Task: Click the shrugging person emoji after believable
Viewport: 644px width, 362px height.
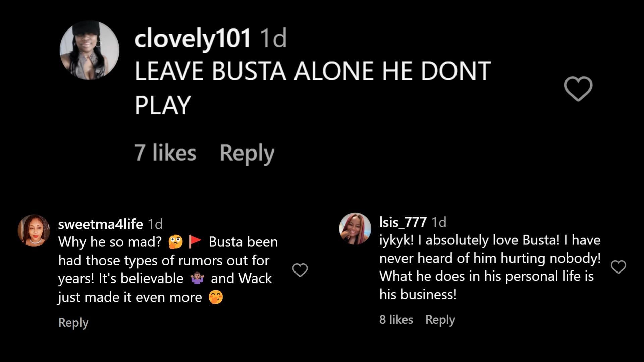Action: (x=197, y=278)
